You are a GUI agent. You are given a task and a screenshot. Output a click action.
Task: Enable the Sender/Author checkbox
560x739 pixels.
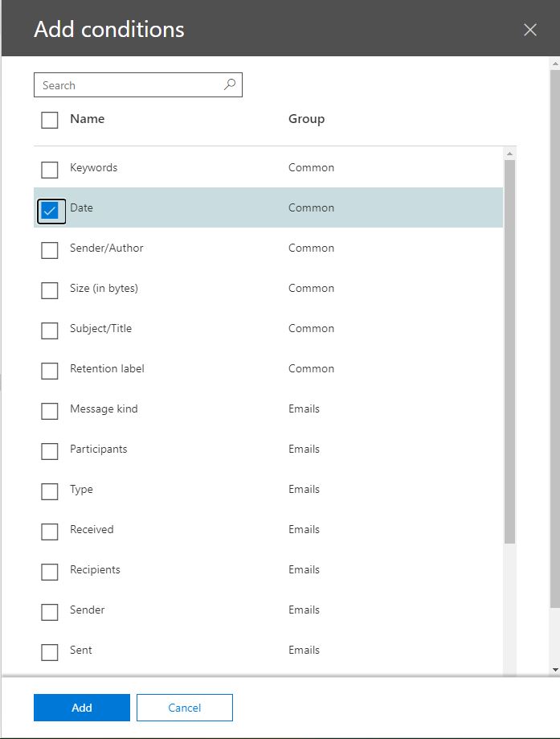50,250
